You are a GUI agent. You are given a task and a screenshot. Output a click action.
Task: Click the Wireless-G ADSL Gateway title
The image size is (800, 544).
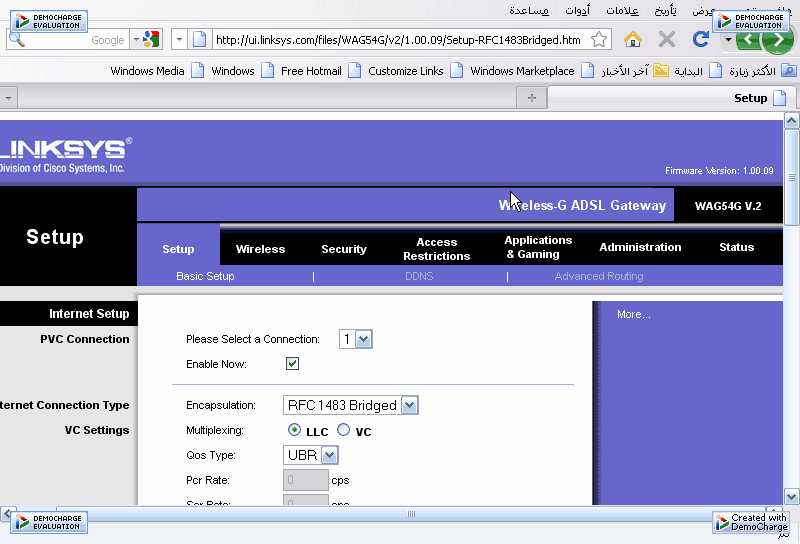click(x=582, y=205)
